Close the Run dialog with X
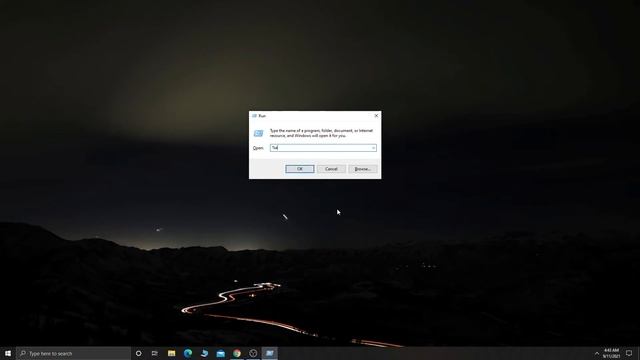The width and height of the screenshot is (640, 360). tap(376, 116)
